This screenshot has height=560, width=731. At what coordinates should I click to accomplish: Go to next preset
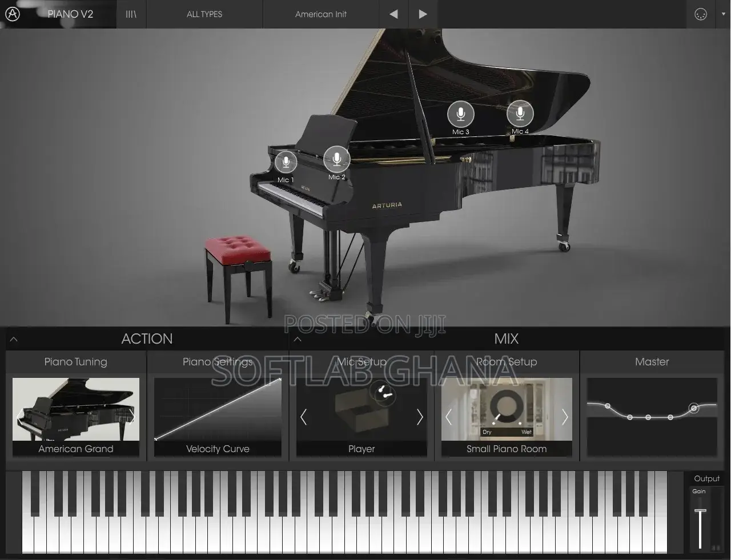pyautogui.click(x=423, y=14)
